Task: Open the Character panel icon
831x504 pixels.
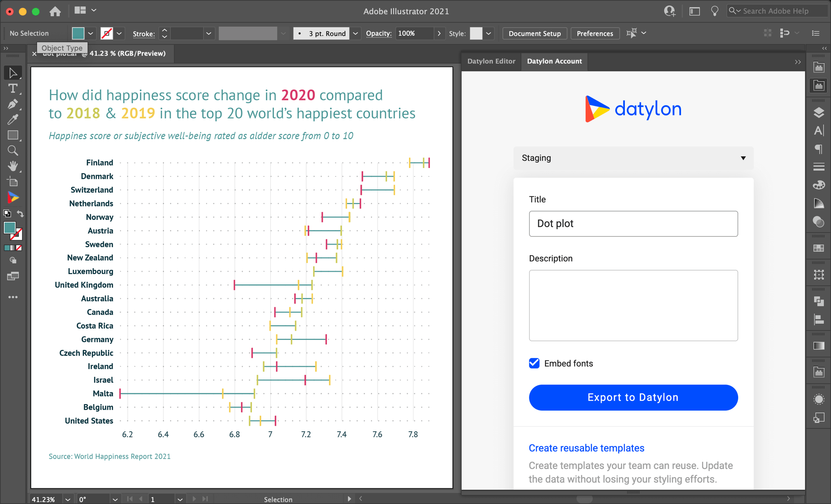Action: (x=819, y=130)
